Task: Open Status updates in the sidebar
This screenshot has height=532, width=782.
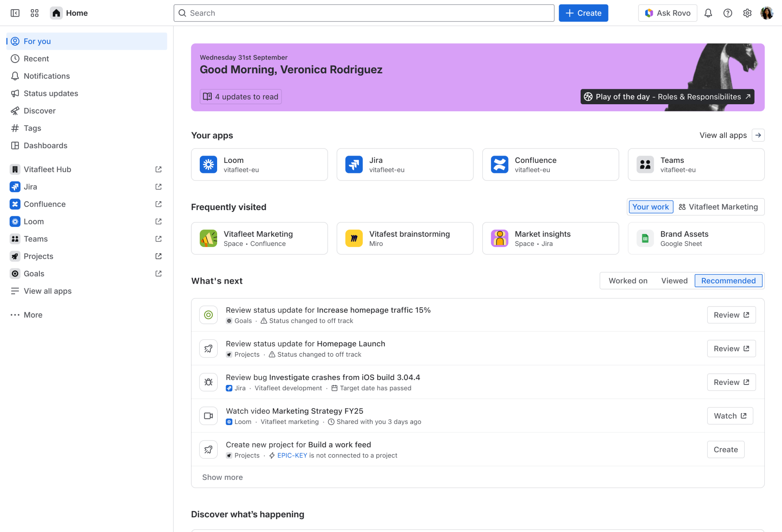Action: 87,93
